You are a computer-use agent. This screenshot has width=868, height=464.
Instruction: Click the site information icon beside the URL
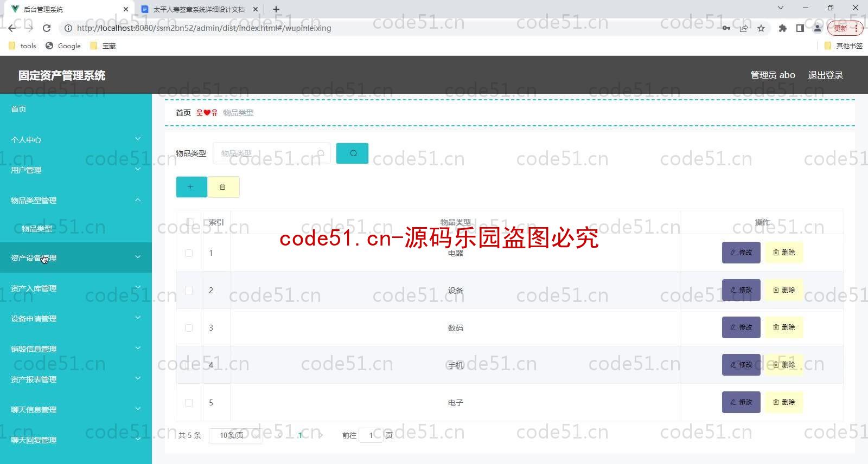pyautogui.click(x=68, y=28)
